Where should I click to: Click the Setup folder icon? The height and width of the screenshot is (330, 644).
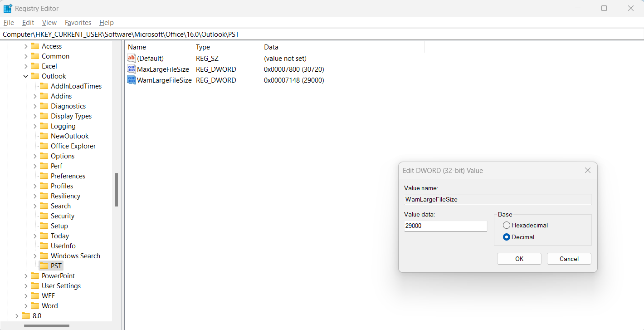(44, 226)
